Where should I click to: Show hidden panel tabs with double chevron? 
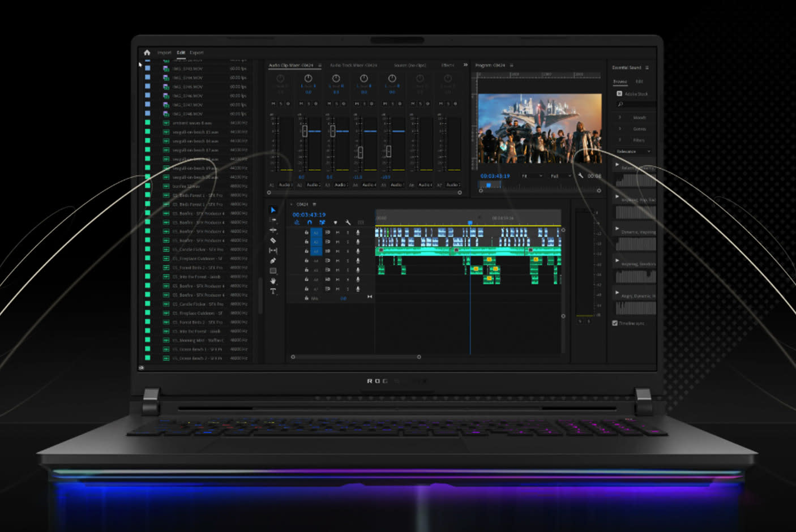coord(465,65)
